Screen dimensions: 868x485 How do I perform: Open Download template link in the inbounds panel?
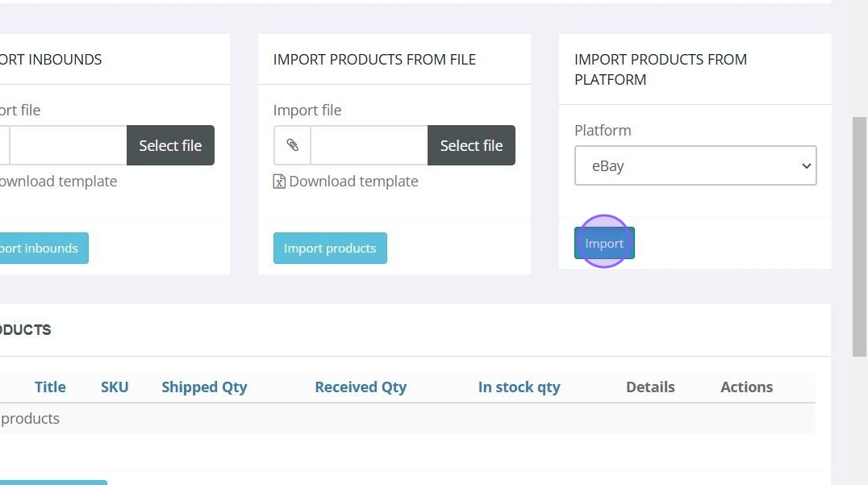[58, 182]
